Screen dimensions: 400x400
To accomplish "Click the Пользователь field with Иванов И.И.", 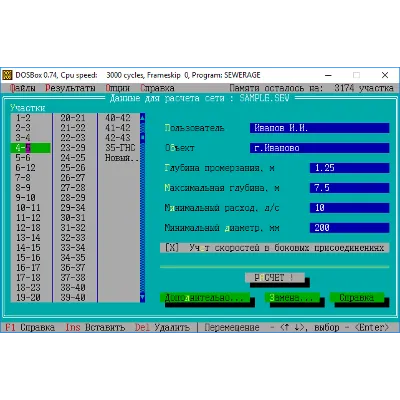I will (319, 128).
